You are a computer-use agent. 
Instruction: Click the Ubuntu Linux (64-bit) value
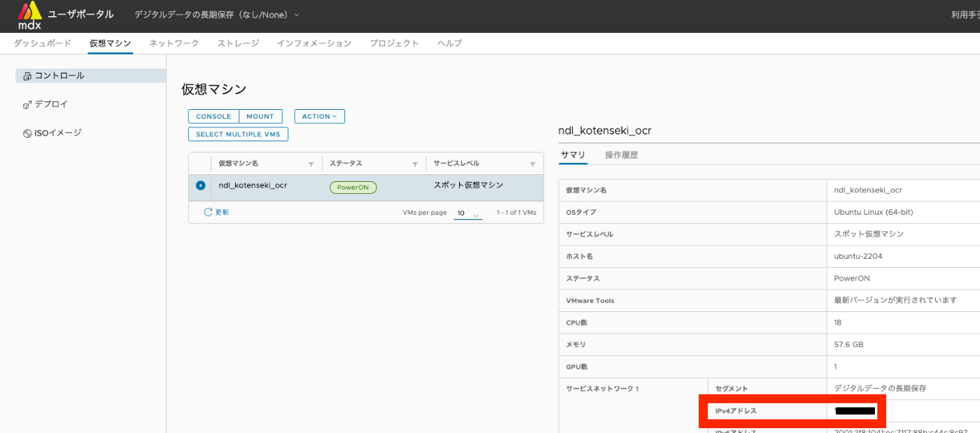pos(874,212)
